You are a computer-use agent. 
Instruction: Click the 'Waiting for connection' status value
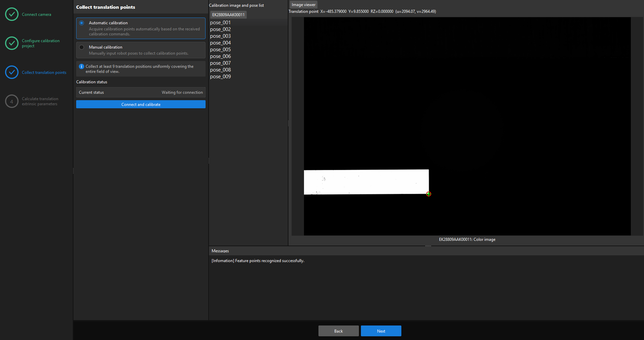[182, 92]
